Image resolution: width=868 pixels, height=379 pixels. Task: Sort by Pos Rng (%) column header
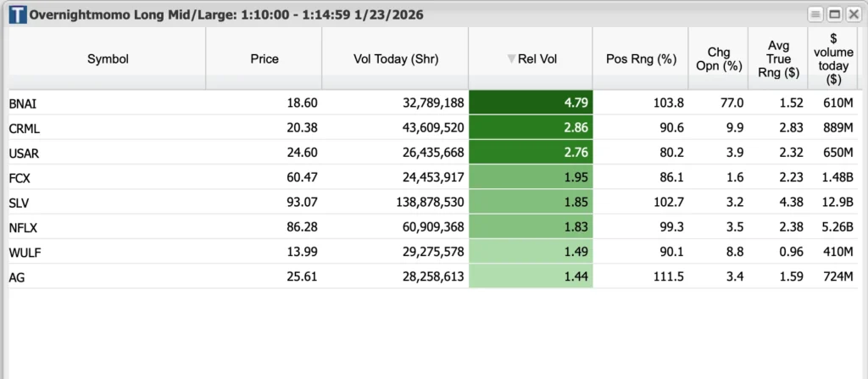click(641, 59)
